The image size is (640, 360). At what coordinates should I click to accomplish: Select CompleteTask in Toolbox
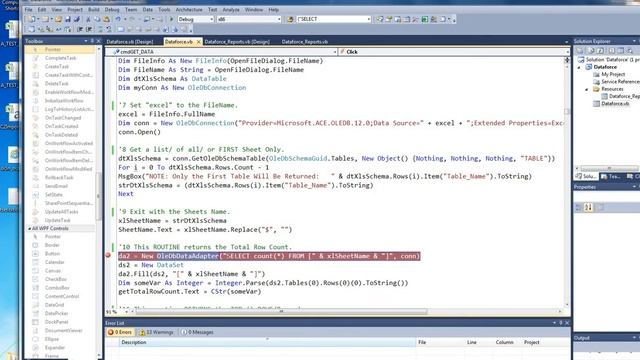click(60, 58)
